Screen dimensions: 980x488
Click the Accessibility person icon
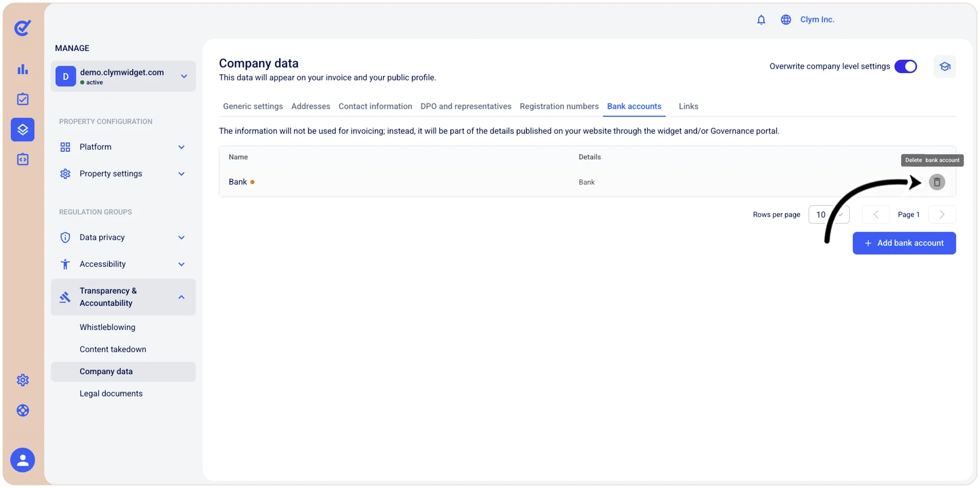65,264
